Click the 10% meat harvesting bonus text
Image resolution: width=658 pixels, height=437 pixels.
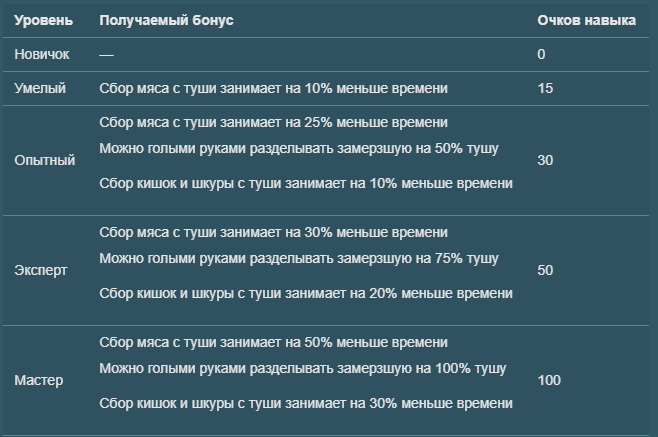pos(274,88)
